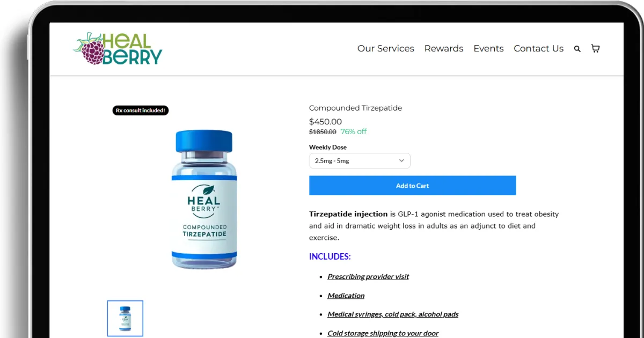Open the Prescribing provider visit link
The width and height of the screenshot is (644, 338).
[368, 277]
